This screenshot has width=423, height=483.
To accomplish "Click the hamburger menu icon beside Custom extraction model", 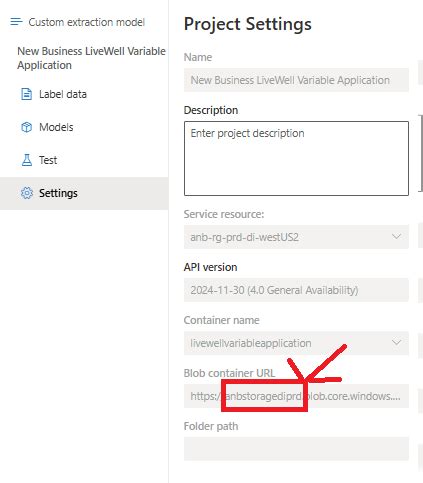I will [x=16, y=22].
